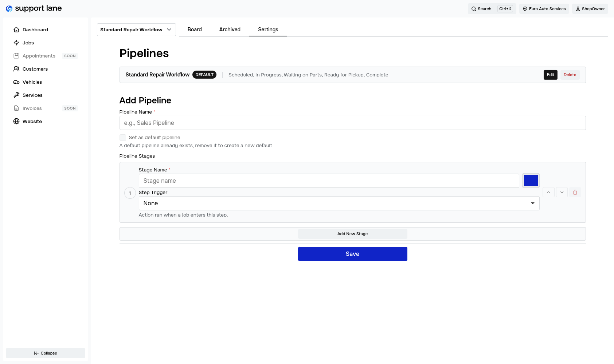Open Services via the wrench icon

click(x=16, y=95)
